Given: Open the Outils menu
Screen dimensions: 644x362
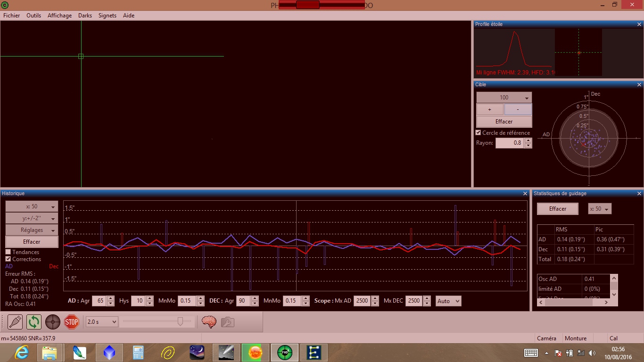Looking at the screenshot, I should click(x=34, y=16).
